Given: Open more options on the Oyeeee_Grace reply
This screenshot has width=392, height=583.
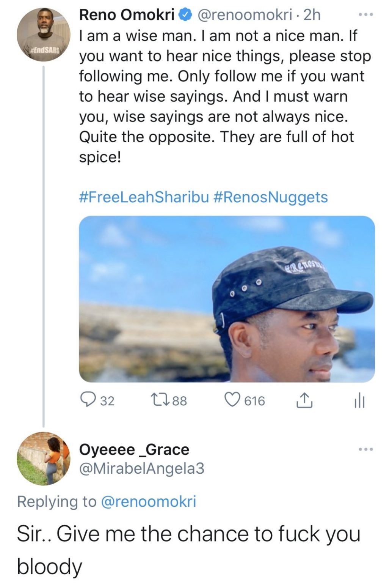Looking at the screenshot, I should (366, 450).
